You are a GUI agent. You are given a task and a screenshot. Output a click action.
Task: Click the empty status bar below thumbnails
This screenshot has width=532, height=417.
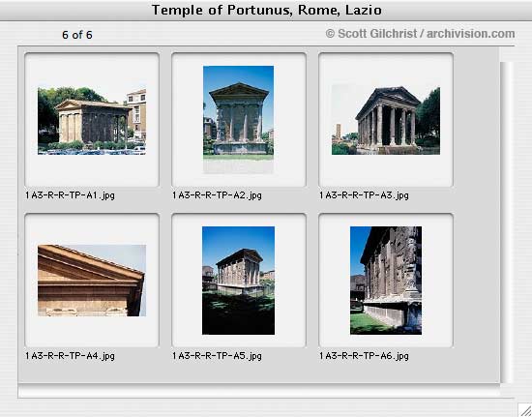(x=266, y=391)
